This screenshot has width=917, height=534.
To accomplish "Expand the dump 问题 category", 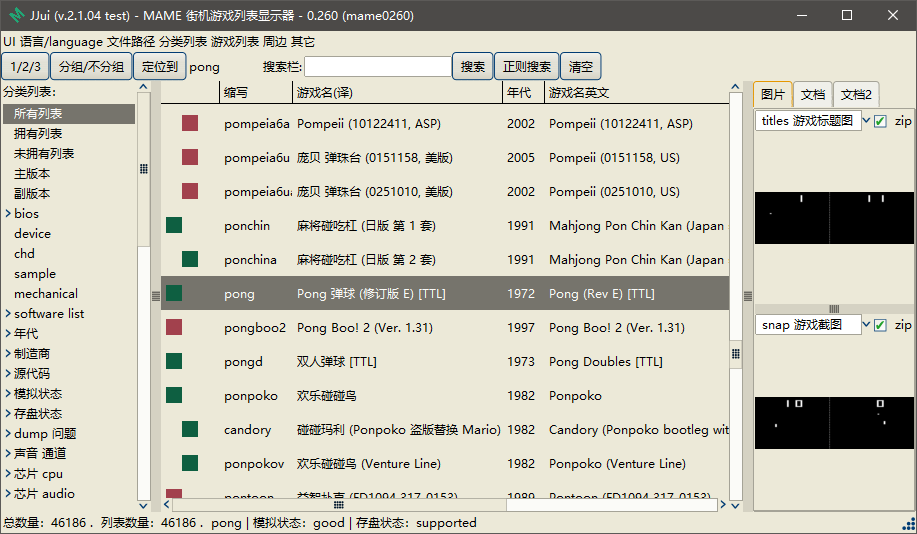I will click(8, 433).
